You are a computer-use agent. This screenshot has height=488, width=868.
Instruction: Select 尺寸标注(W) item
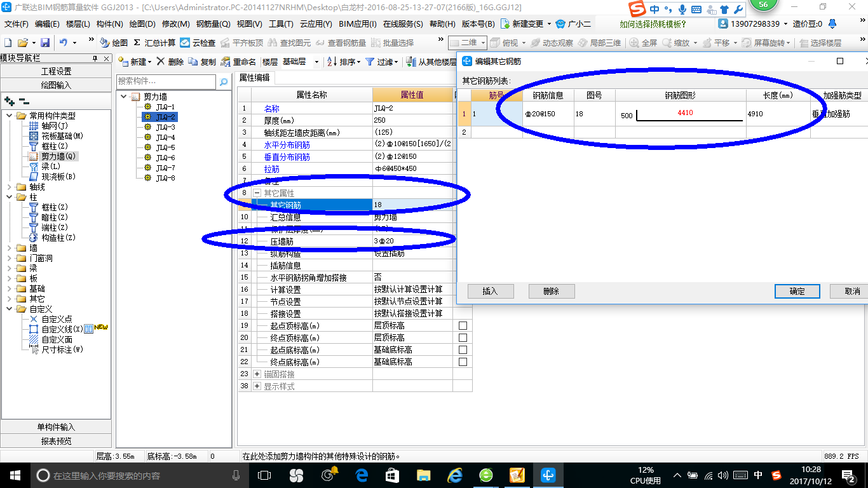click(62, 349)
